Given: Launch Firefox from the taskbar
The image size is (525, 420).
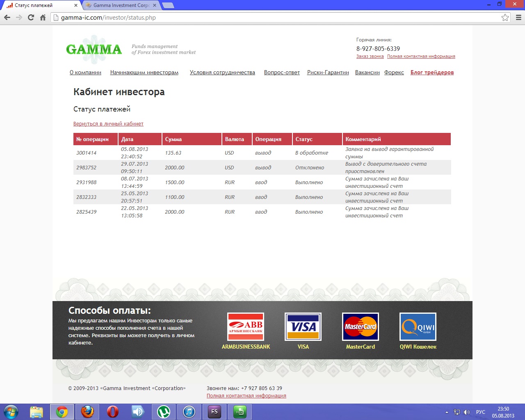Looking at the screenshot, I should [87, 412].
